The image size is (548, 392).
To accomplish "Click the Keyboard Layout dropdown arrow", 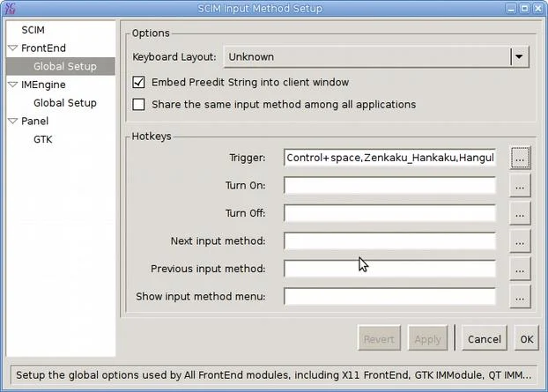I will (519, 56).
